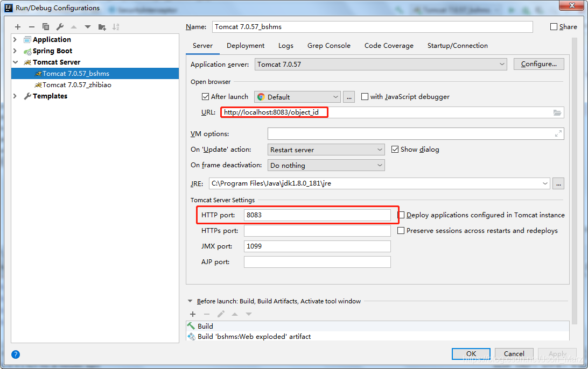Toggle the Show dialog checkbox

click(395, 150)
